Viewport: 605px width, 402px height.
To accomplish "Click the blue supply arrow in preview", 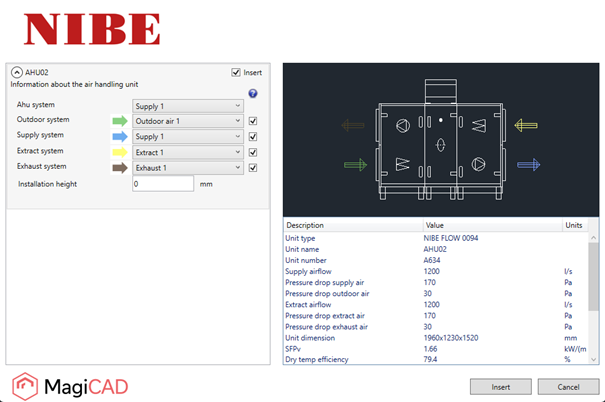I will [x=529, y=165].
